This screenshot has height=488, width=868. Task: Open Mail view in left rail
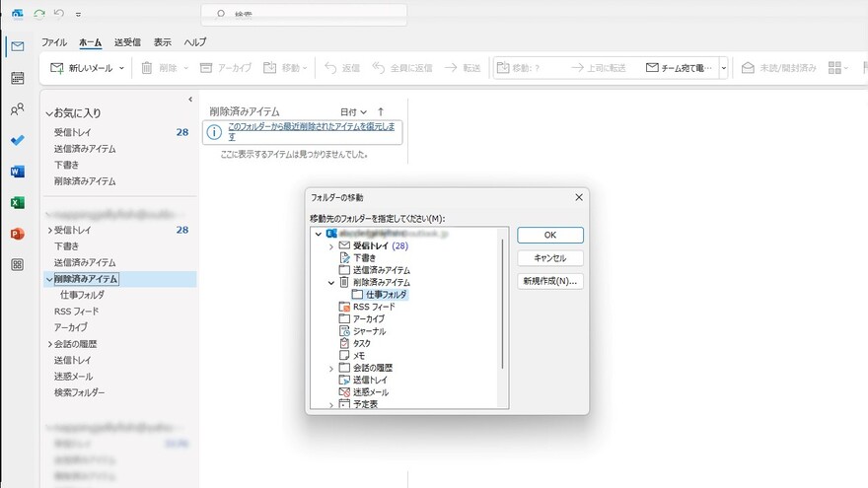click(x=17, y=46)
